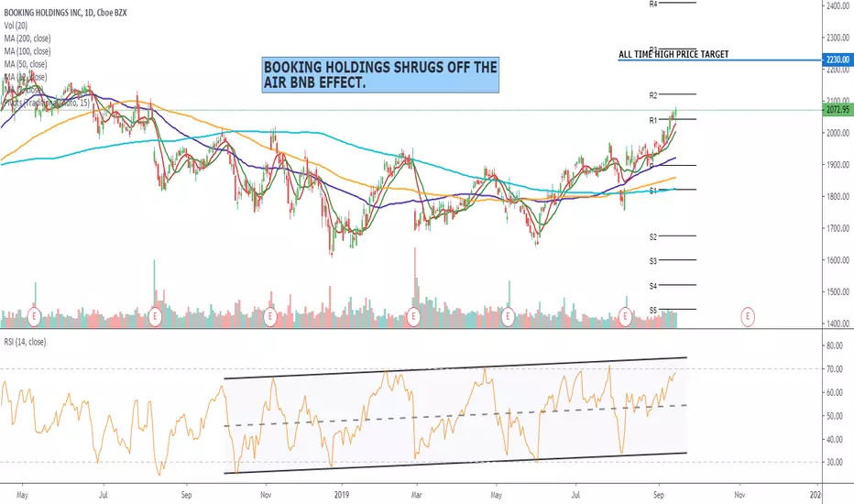Select the R2 pivot level label
The width and height of the screenshot is (854, 504).
653,95
